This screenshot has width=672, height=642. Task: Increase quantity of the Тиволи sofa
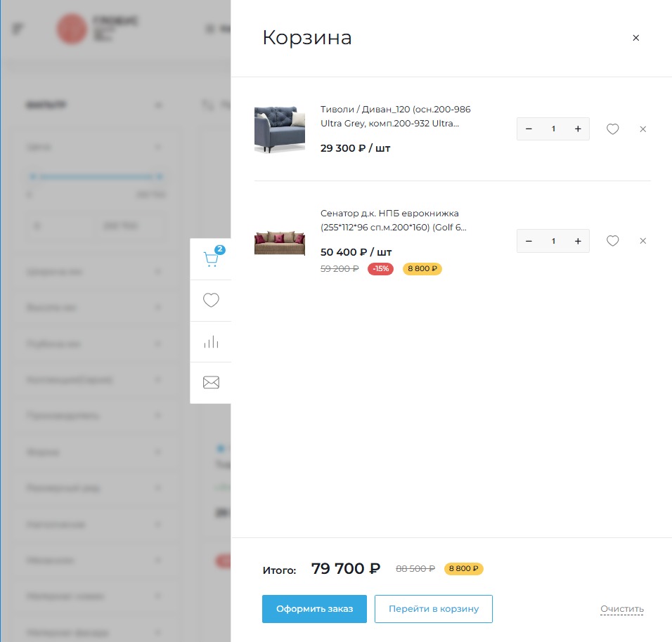[x=577, y=129]
